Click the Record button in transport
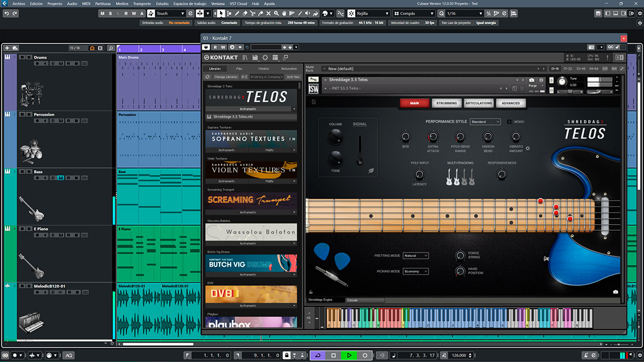 [365, 355]
